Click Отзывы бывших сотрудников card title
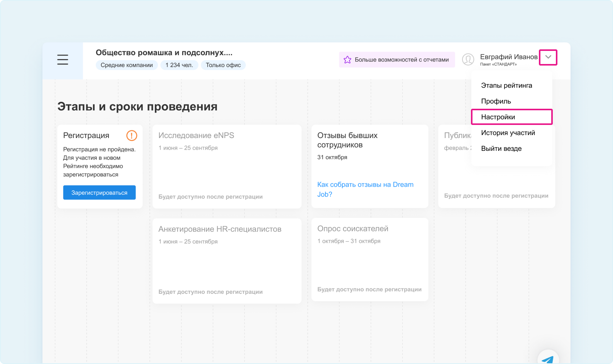The height and width of the screenshot is (364, 613). point(347,140)
